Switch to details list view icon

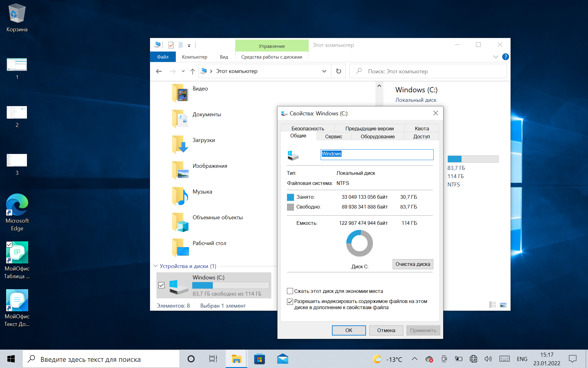pyautogui.click(x=492, y=305)
